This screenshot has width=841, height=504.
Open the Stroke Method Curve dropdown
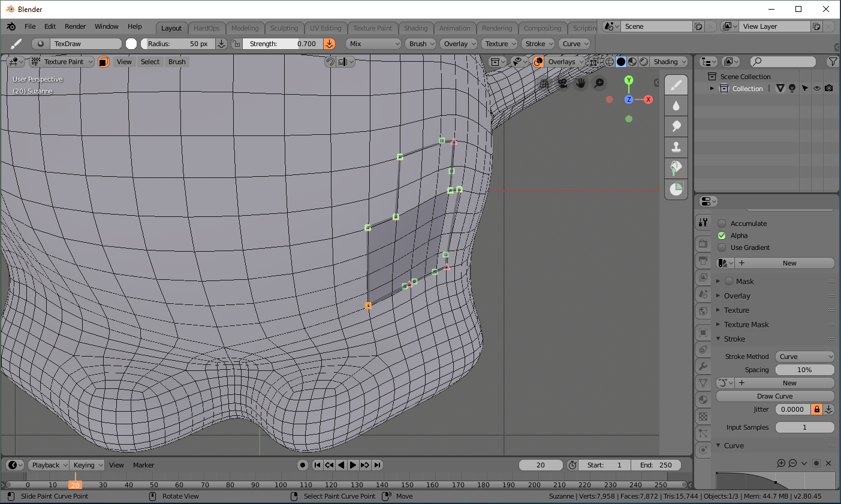(804, 357)
